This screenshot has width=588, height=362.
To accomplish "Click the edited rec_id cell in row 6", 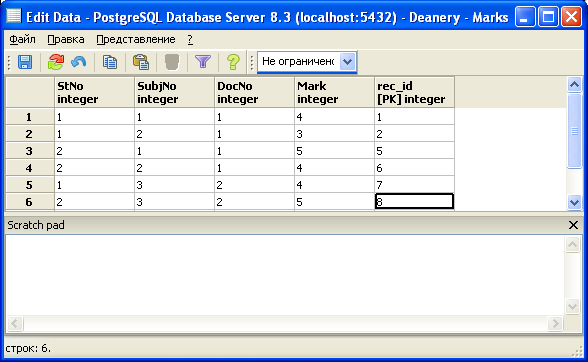I will pyautogui.click(x=414, y=201).
